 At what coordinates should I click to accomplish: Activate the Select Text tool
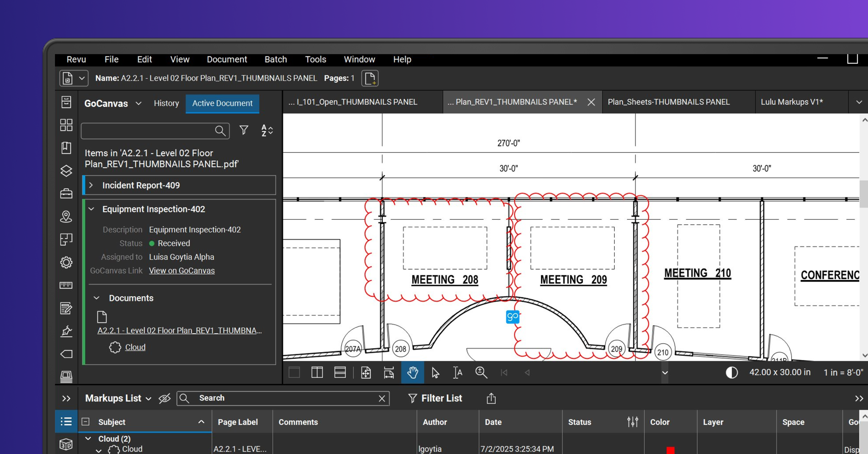[457, 373]
